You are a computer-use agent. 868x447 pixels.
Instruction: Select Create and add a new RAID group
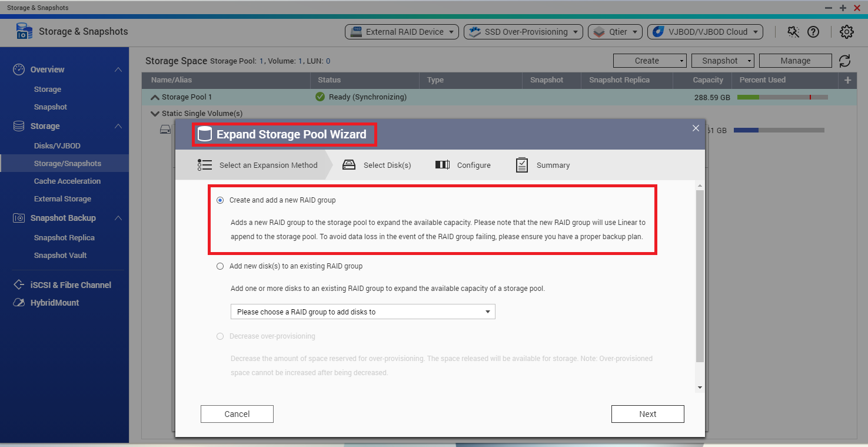[220, 200]
